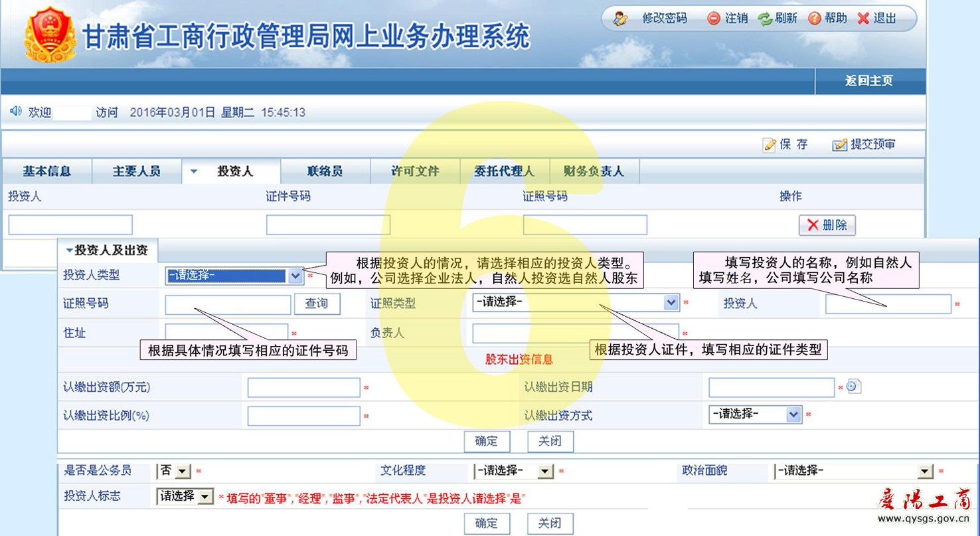This screenshot has width=980, height=536.
Task: Click the 负责人 input field
Action: 576,333
